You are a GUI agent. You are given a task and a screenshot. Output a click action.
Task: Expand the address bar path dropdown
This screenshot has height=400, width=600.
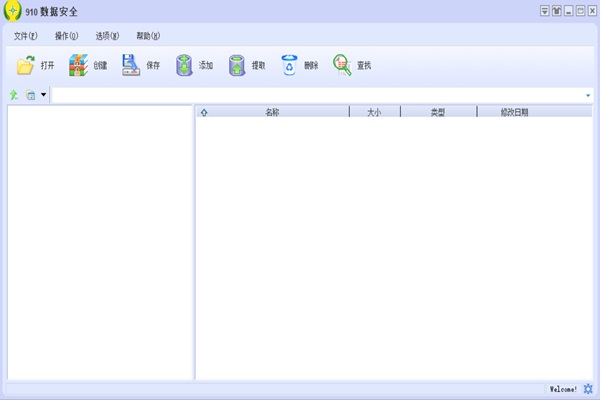tap(588, 95)
